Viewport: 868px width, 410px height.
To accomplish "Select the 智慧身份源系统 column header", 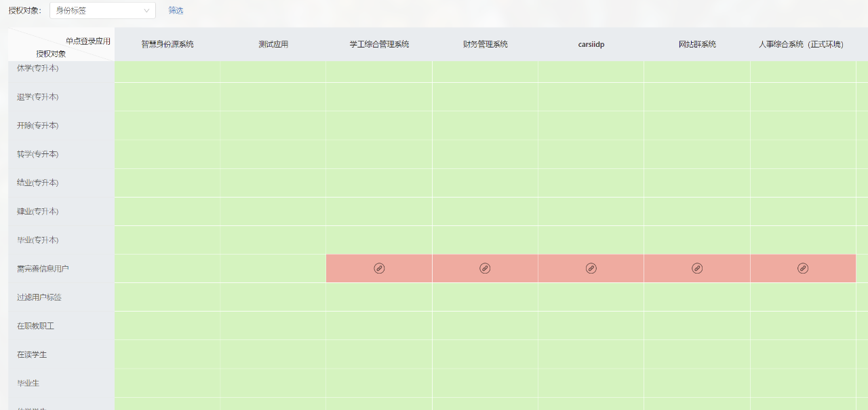I will (167, 44).
